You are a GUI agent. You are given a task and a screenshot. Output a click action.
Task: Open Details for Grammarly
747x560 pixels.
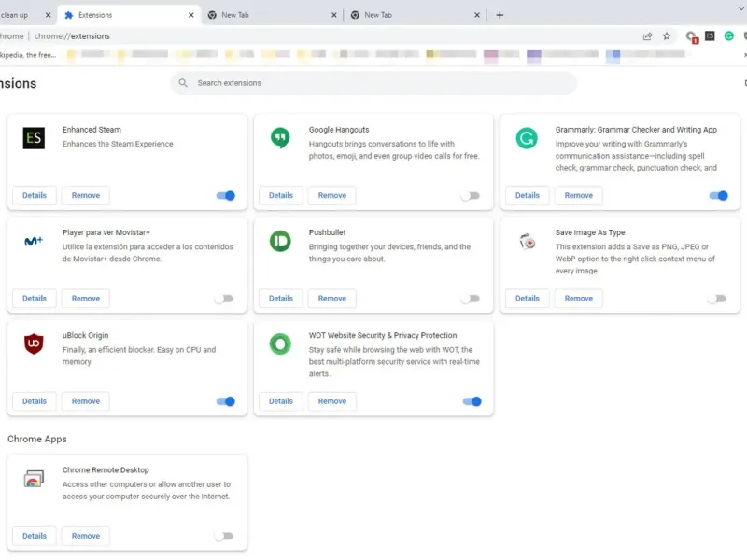pos(527,195)
